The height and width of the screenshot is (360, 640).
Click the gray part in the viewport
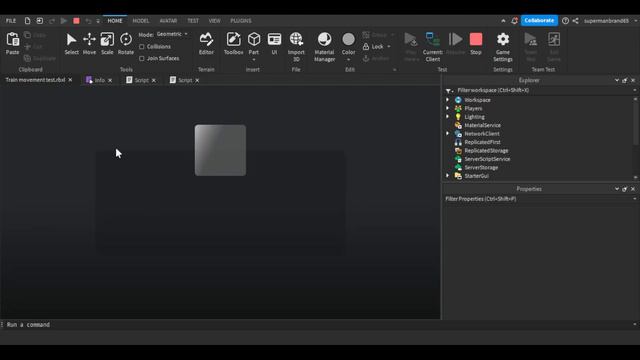click(x=220, y=150)
